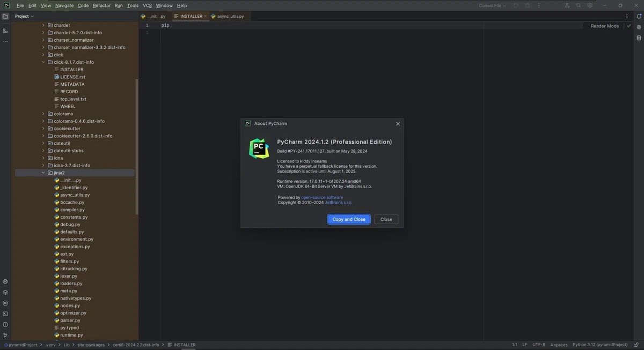Open IDE Settings gear icon
Viewport: 644px width, 350px height.
click(590, 5)
